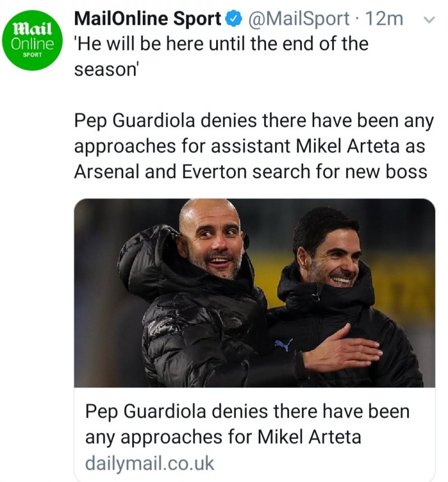
Task: Click the word 'season' ending the quote
Action: coord(105,68)
